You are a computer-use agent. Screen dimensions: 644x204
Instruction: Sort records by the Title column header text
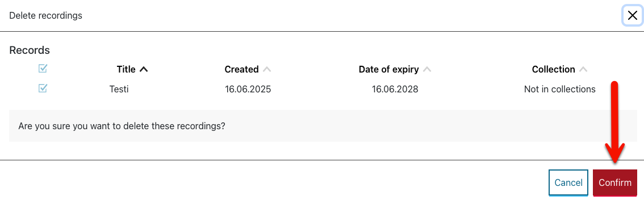coord(126,69)
